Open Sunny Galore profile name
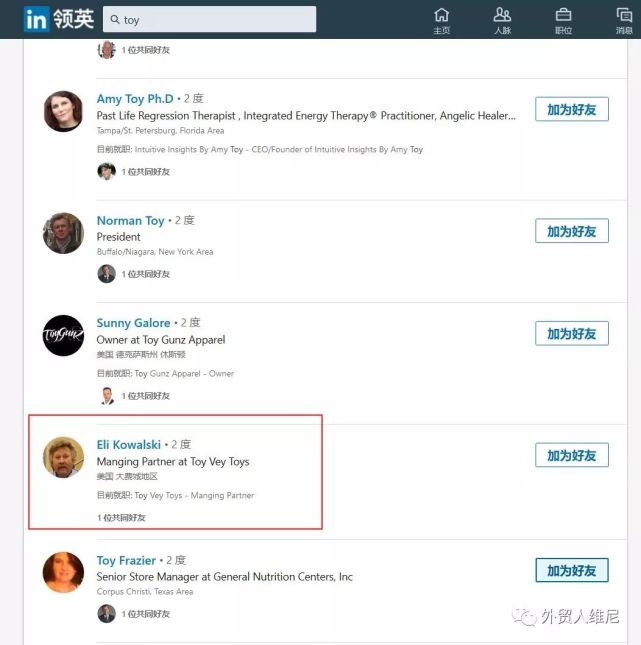The image size is (641, 645). click(x=133, y=323)
